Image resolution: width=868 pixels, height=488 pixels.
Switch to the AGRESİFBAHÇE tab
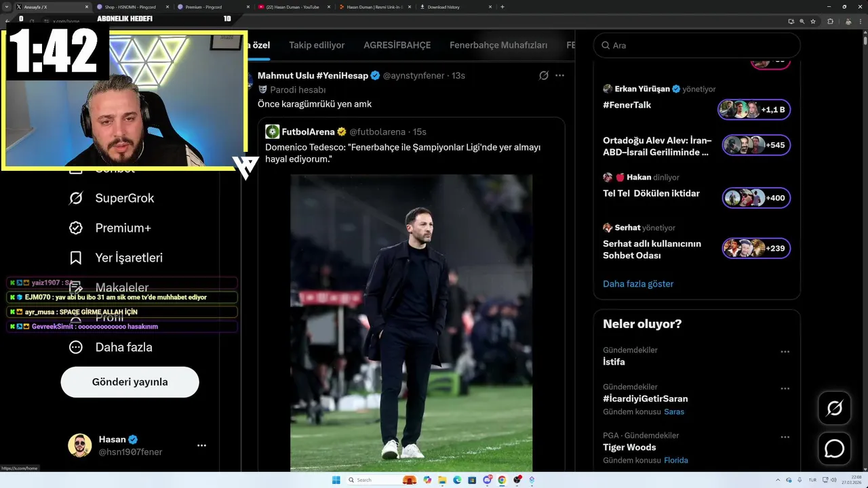pos(397,45)
